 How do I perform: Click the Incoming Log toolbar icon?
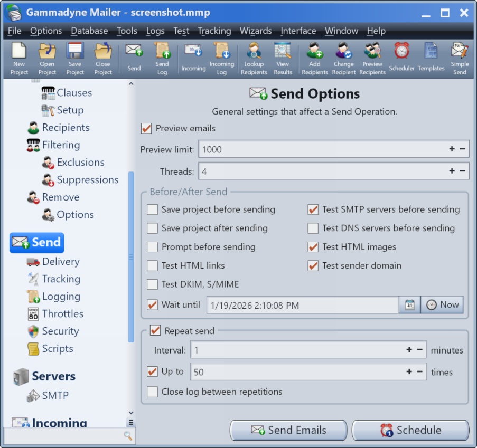[221, 59]
